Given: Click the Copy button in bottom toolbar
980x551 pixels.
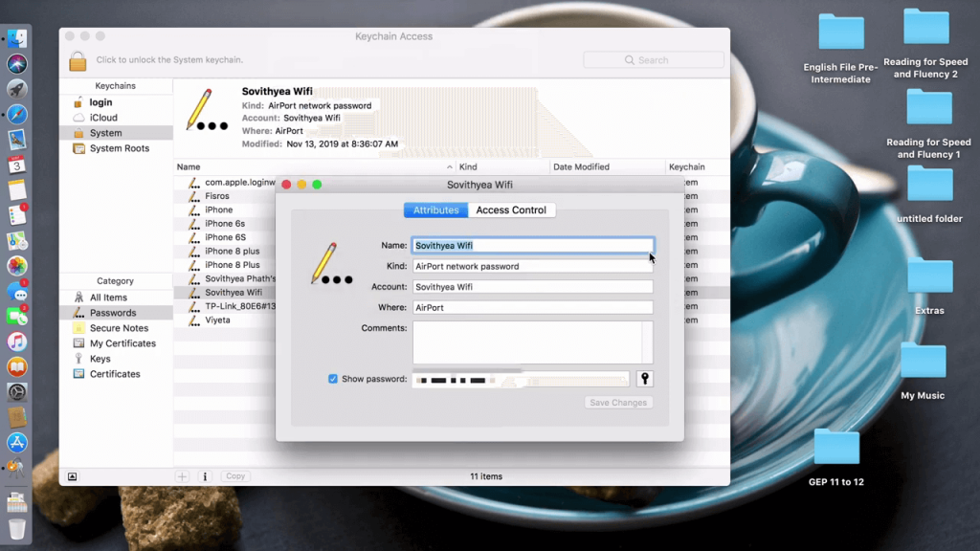Looking at the screenshot, I should pyautogui.click(x=235, y=476).
